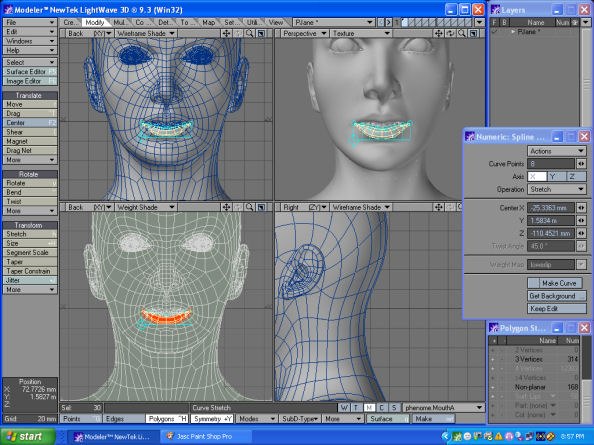The height and width of the screenshot is (445, 594).
Task: Select the Z axis in Numeric panel
Action: [576, 176]
